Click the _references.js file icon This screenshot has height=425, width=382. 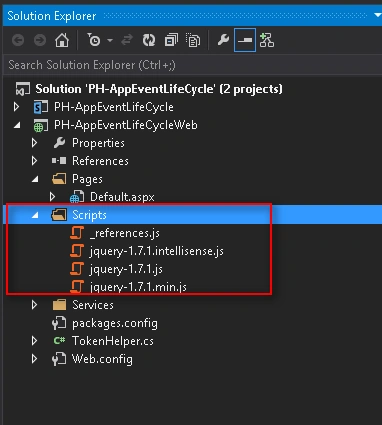tap(77, 233)
